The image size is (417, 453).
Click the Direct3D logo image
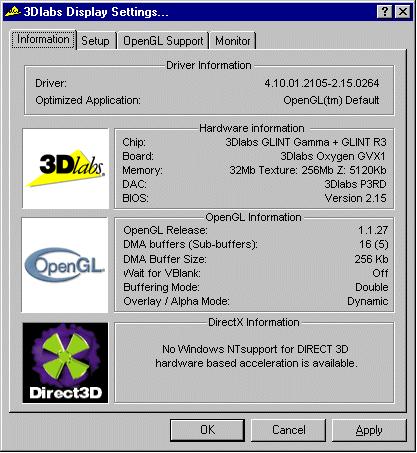[65, 363]
